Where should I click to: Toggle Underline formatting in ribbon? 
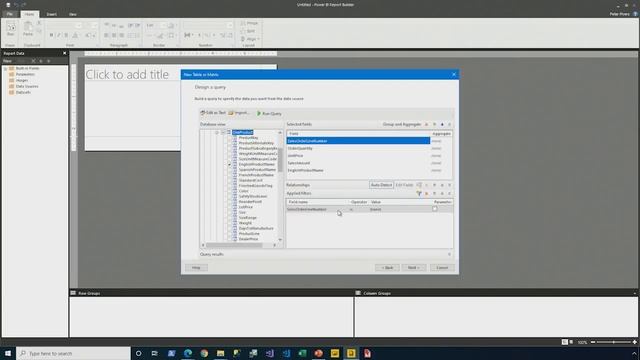click(67, 36)
